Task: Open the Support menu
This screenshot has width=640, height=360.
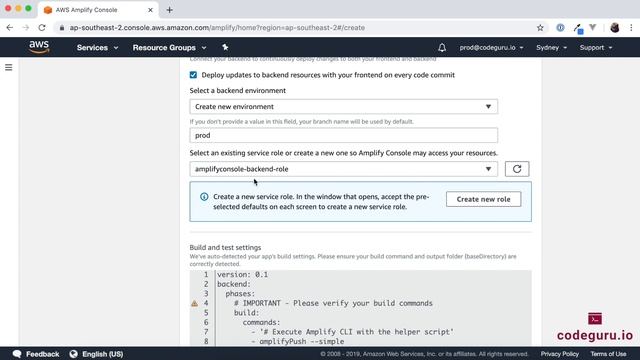Action: [596, 48]
